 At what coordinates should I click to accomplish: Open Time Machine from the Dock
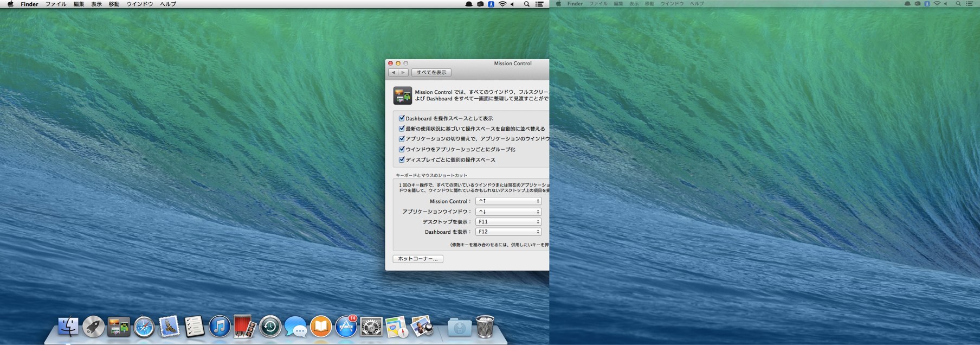pyautogui.click(x=270, y=327)
